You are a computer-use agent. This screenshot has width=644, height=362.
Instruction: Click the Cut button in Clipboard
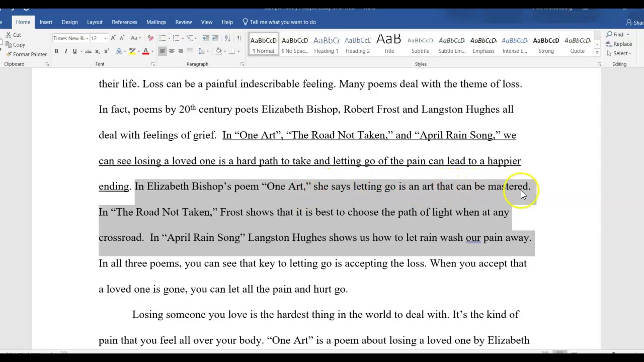coord(13,35)
